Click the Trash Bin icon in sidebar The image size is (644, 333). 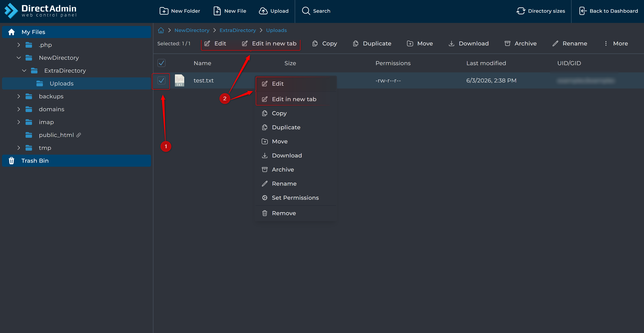[x=11, y=161]
